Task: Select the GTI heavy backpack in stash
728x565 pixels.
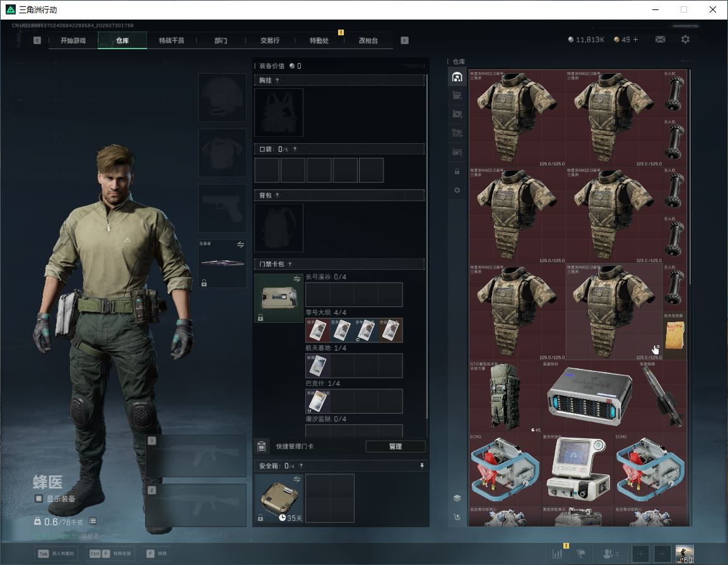Action: click(x=505, y=397)
